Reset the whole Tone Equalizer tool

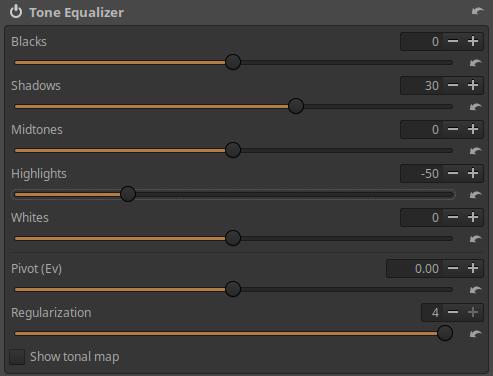point(477,11)
